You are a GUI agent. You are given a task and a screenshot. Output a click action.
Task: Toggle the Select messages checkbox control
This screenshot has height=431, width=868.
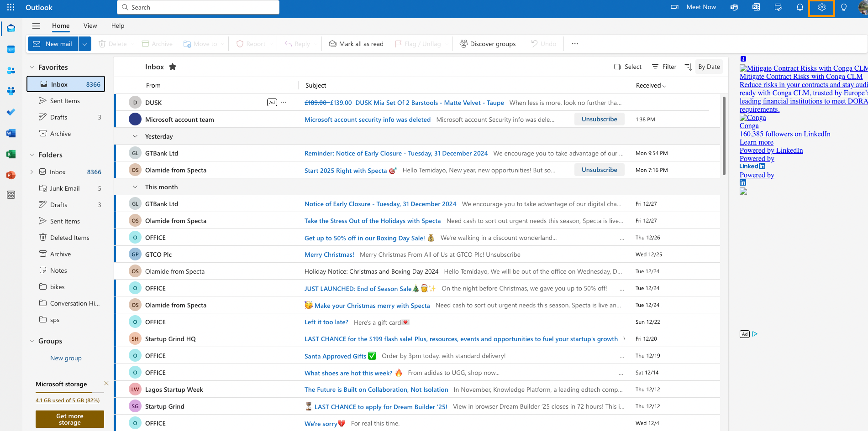click(x=628, y=67)
